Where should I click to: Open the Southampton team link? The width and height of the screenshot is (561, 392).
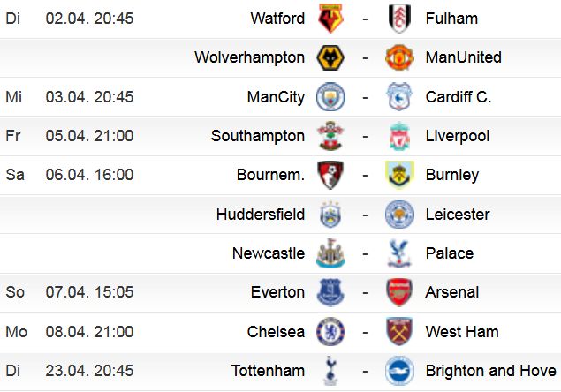click(x=258, y=136)
